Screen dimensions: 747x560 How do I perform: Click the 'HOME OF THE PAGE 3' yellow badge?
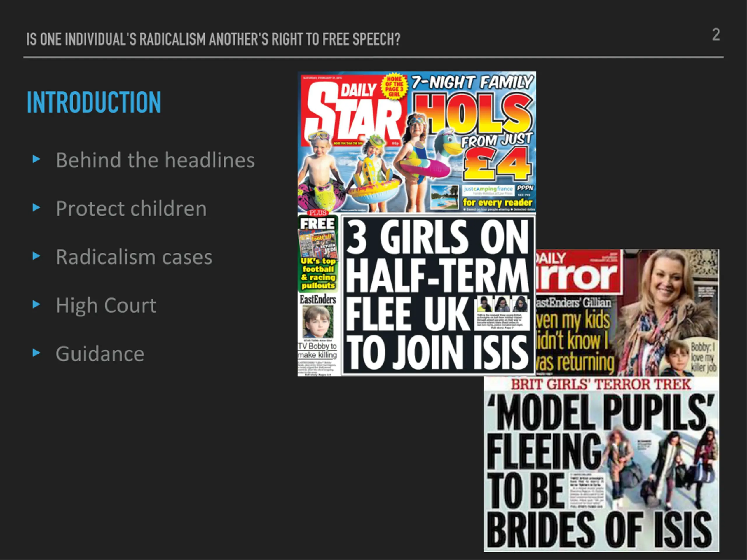(394, 86)
